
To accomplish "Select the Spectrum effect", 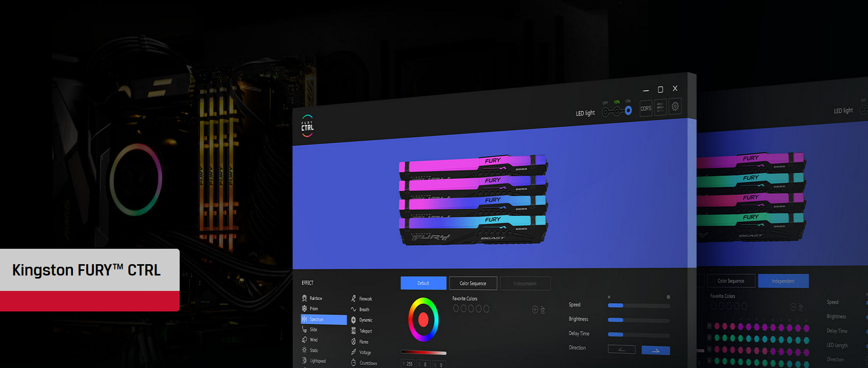I will tap(323, 319).
